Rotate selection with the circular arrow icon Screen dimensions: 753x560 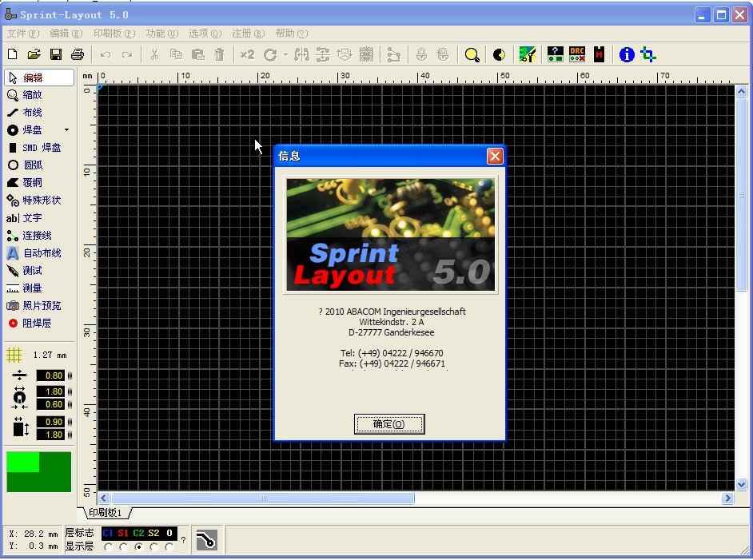click(270, 54)
